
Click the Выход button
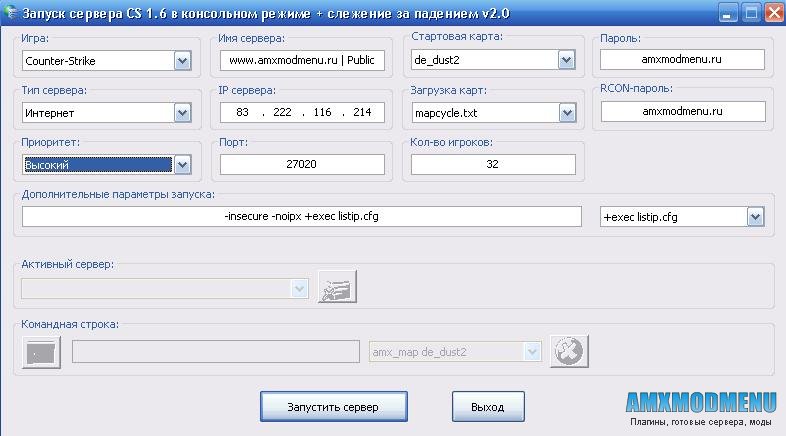tap(487, 407)
